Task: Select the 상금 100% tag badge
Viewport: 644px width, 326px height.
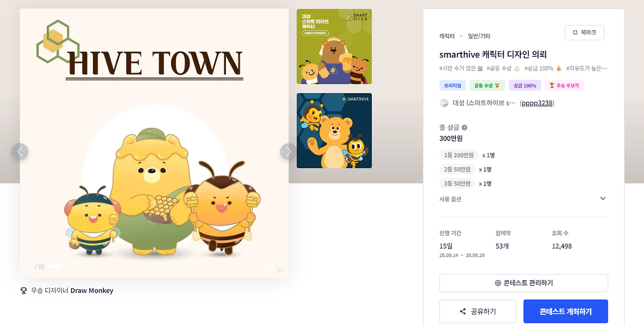Action: (525, 86)
